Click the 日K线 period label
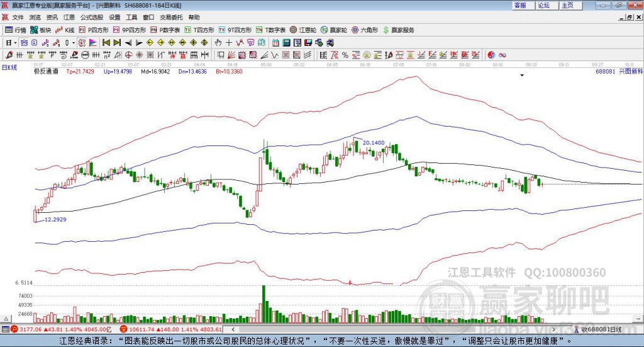The width and height of the screenshot is (644, 347). [9, 67]
